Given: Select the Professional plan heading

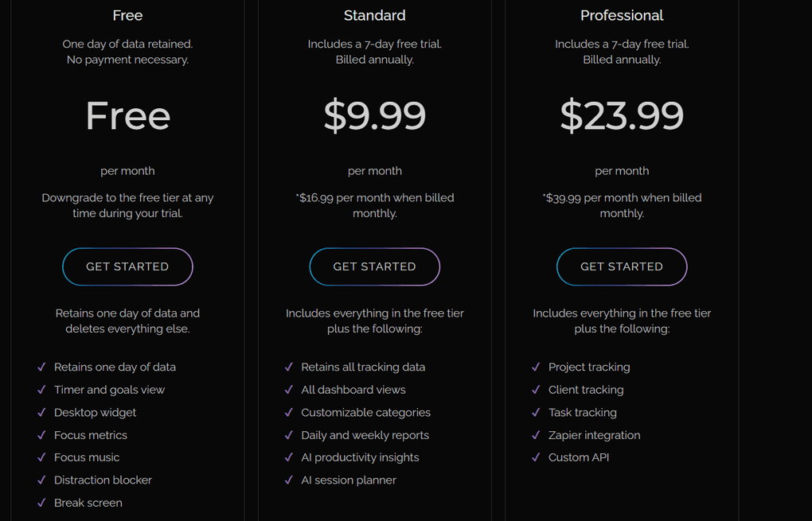Looking at the screenshot, I should pos(622,15).
